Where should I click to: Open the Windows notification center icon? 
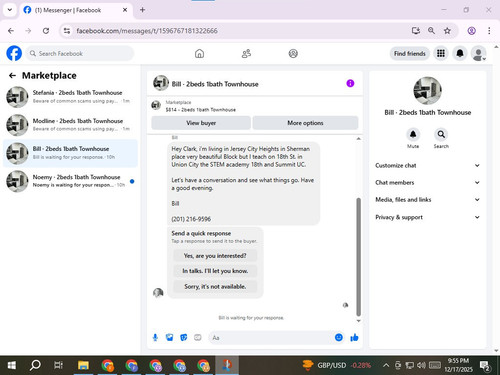tap(485, 366)
